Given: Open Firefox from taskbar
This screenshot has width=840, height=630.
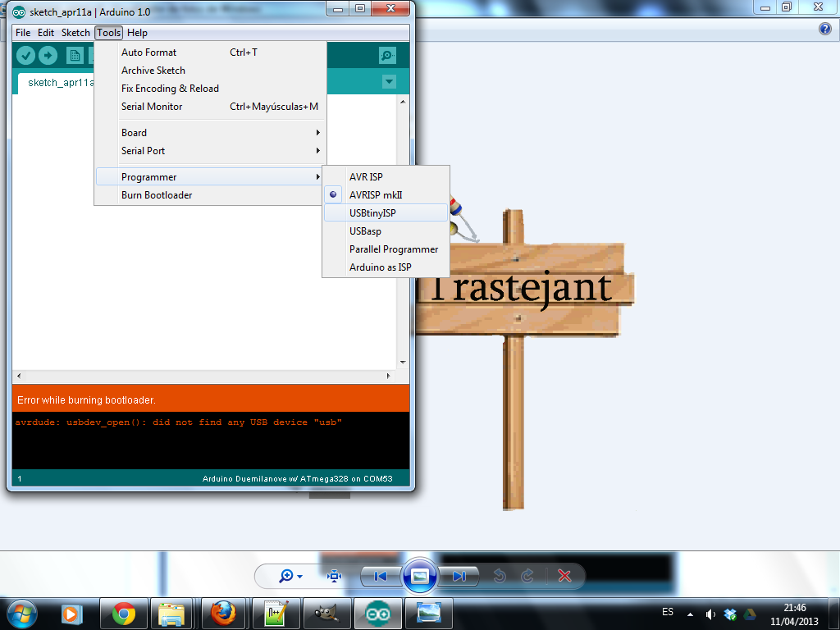Looking at the screenshot, I should [222, 614].
